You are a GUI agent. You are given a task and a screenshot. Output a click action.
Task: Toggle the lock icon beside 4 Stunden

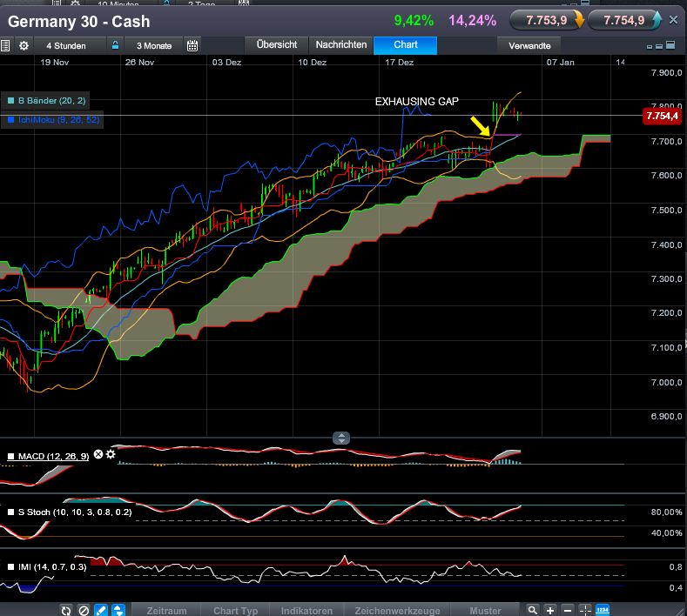click(x=115, y=45)
